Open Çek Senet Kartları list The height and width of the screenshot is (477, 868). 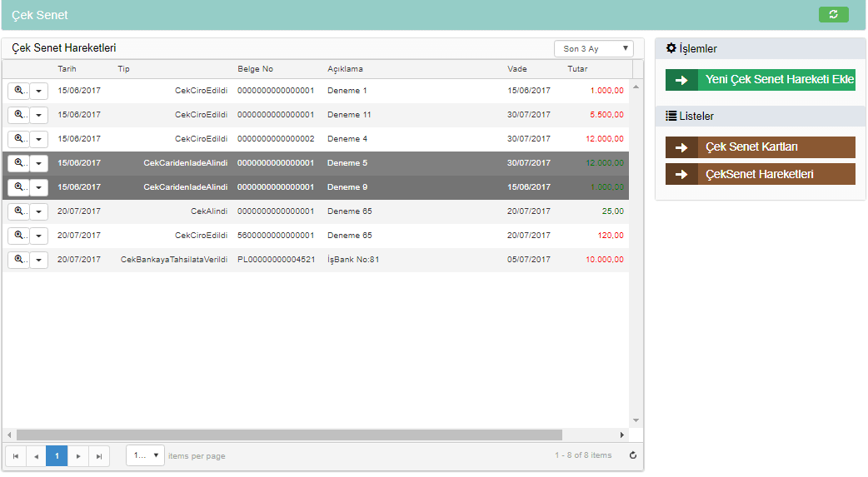[x=761, y=147]
